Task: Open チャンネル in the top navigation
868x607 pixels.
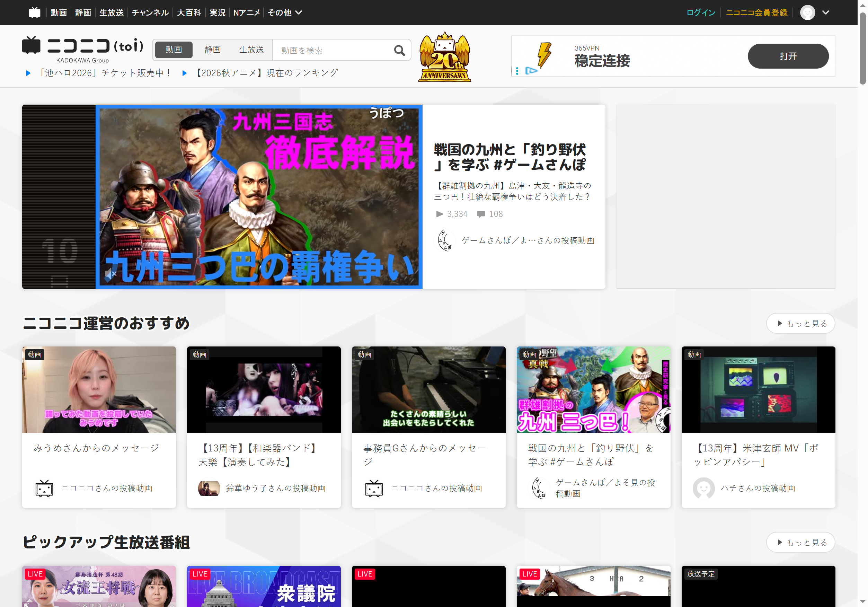Action: click(x=150, y=12)
